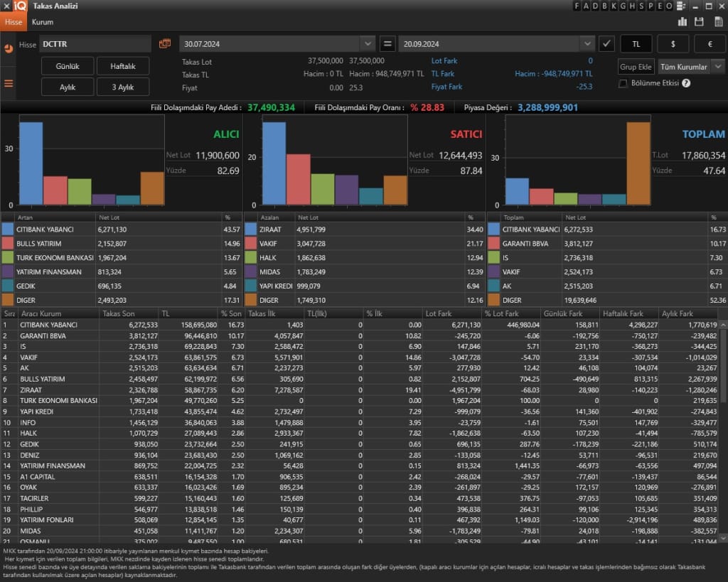The image size is (728, 582).
Task: Open the end date 20.09.2024 dropdown
Action: tap(587, 44)
